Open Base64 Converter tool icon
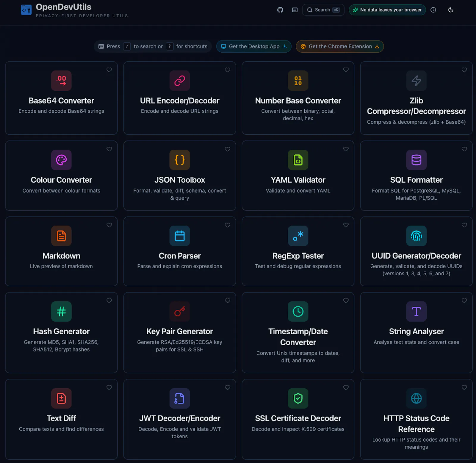 click(61, 81)
